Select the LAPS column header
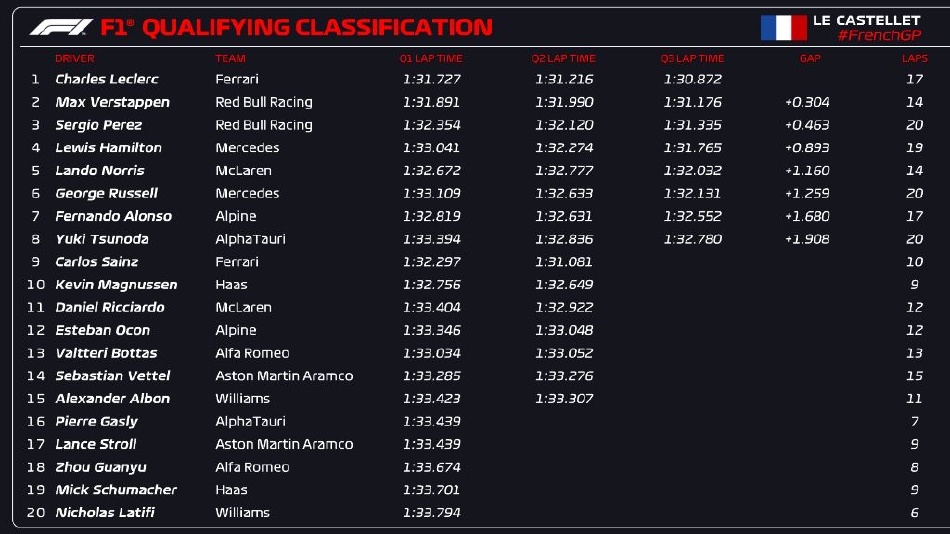 [x=915, y=59]
